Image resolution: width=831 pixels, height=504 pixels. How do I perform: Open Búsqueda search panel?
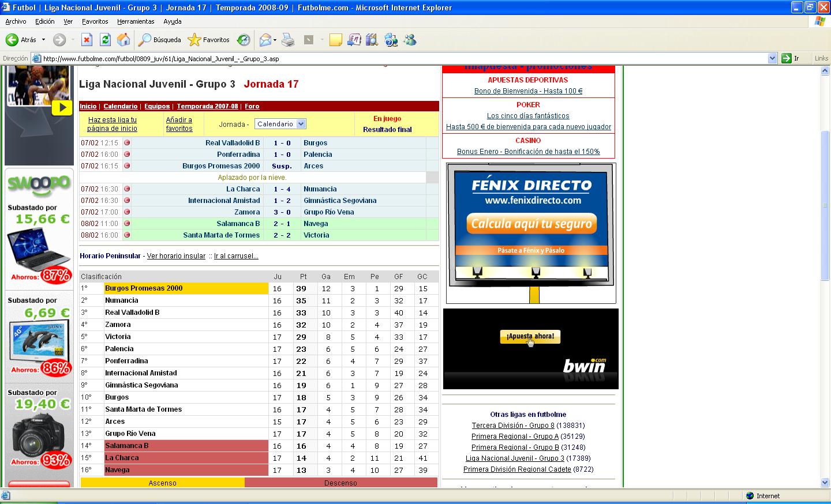[160, 40]
